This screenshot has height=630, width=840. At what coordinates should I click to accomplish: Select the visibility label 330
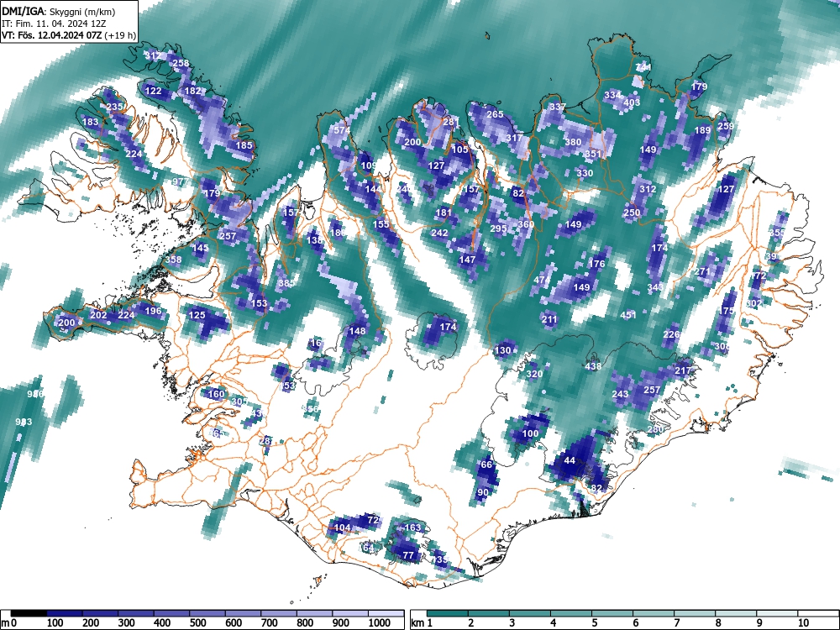coord(585,173)
